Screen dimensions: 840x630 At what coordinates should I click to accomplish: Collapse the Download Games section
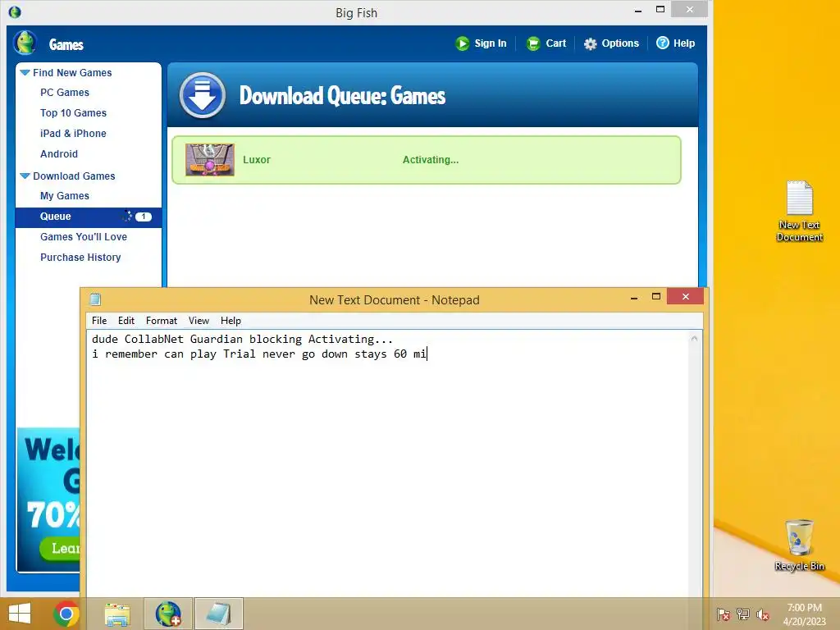click(x=25, y=176)
